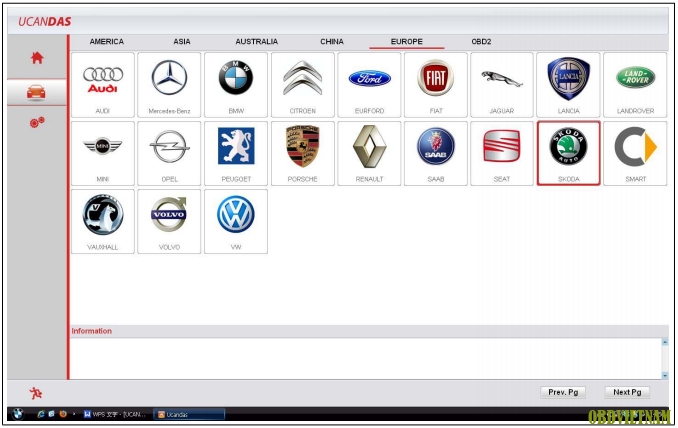
Task: Click the running man exit icon
Action: coord(36,393)
